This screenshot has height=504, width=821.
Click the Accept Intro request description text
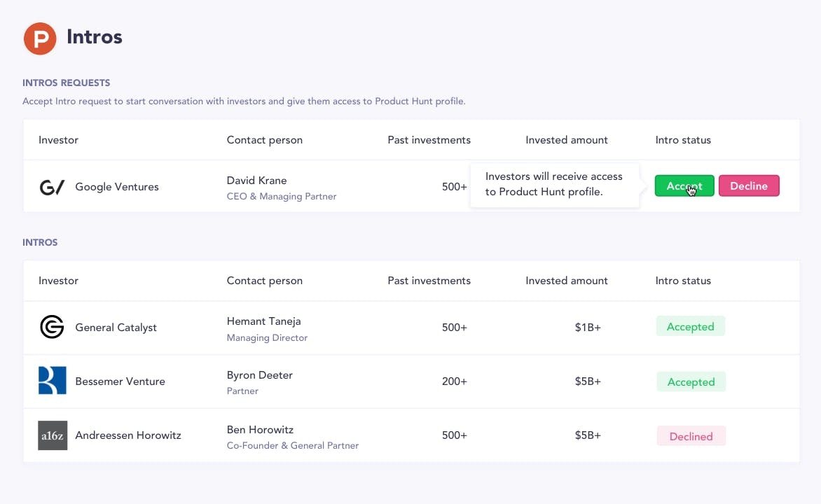[244, 101]
